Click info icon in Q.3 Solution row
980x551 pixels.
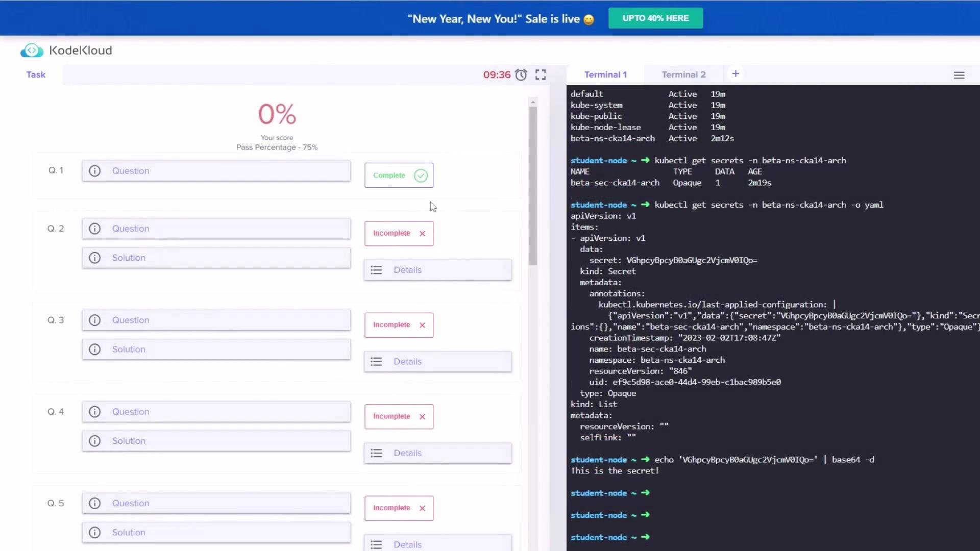tap(95, 349)
